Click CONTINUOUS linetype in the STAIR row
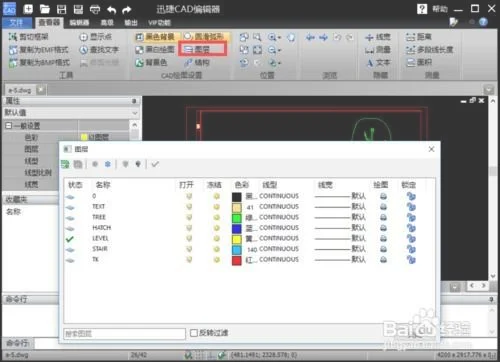 tap(279, 249)
